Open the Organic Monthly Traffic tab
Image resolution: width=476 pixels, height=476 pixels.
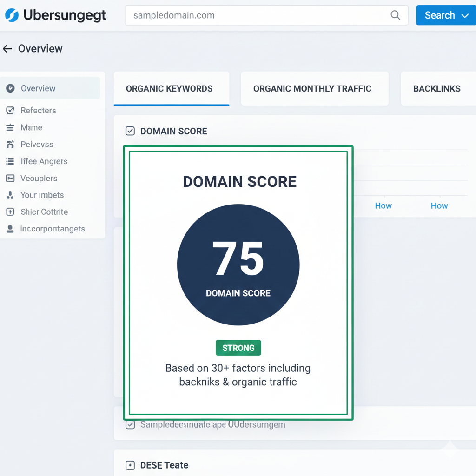coord(312,89)
